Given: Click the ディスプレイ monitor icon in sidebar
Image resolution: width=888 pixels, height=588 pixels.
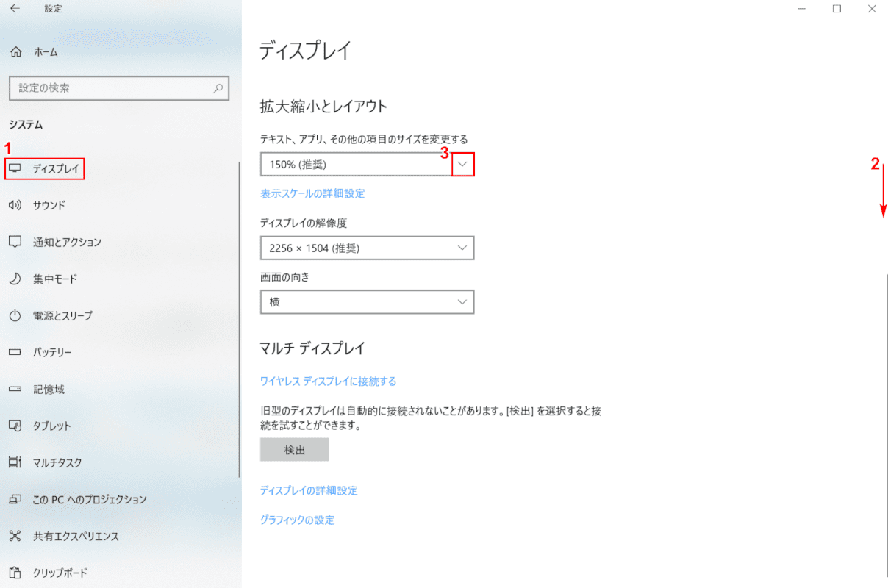Looking at the screenshot, I should click(x=15, y=169).
